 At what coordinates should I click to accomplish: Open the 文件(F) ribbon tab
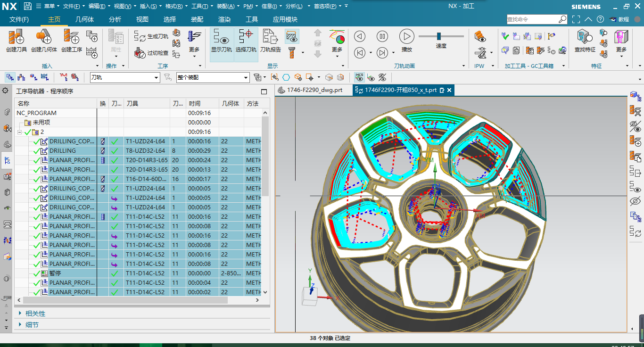click(x=19, y=19)
